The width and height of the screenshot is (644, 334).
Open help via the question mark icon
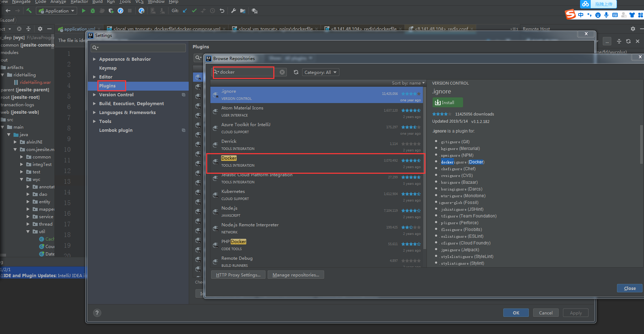pos(97,313)
